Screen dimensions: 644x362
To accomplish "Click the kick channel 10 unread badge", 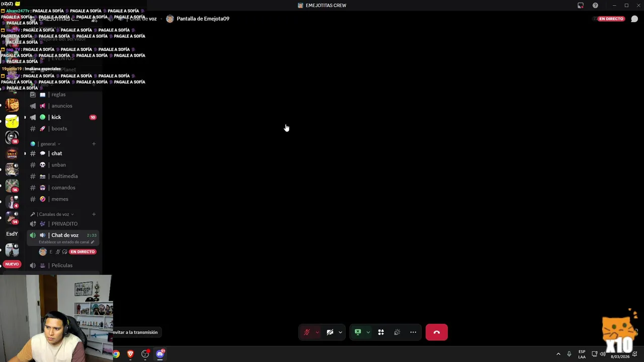I will point(93,117).
